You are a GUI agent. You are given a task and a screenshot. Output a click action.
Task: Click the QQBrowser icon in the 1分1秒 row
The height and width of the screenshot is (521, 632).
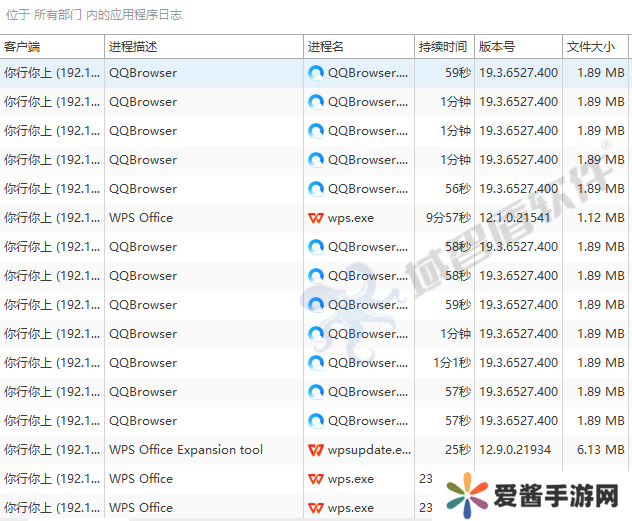point(316,363)
